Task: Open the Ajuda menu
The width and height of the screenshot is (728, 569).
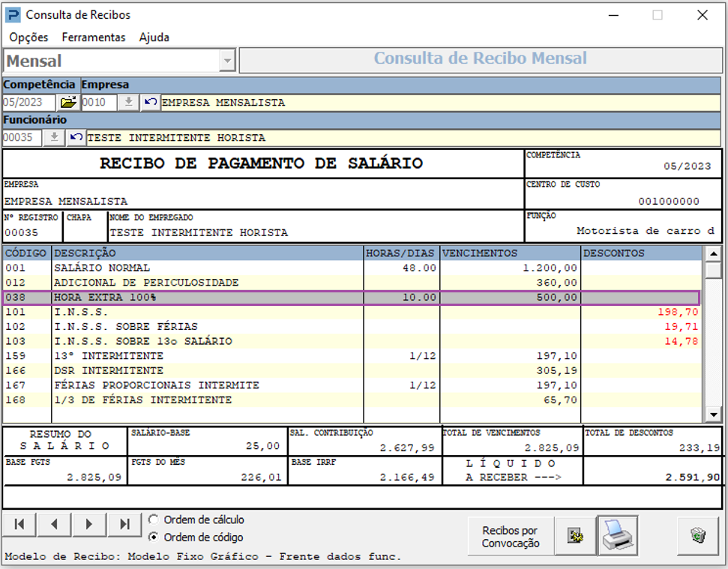Action: tap(154, 37)
